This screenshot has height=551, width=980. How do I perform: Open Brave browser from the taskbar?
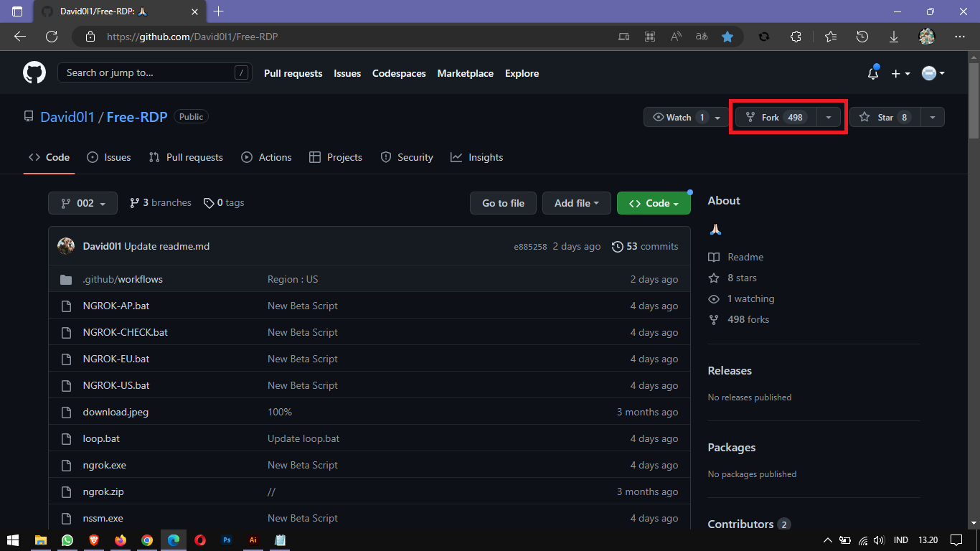point(93,540)
